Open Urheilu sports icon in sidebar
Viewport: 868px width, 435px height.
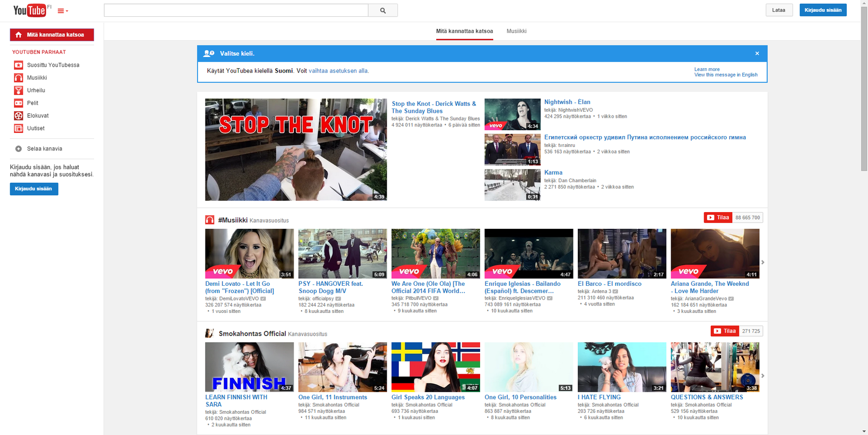18,91
